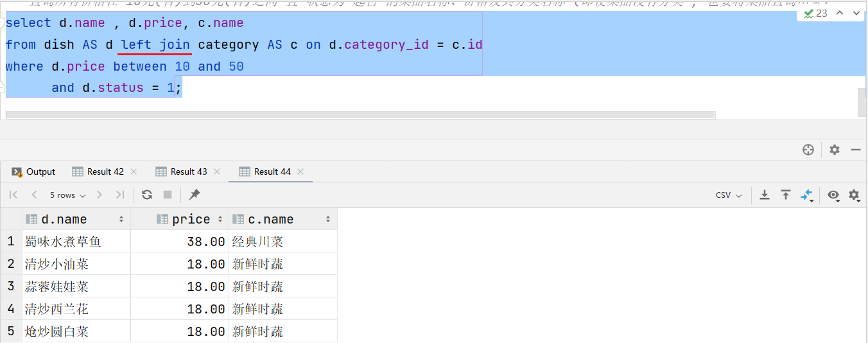The image size is (868, 343).
Task: Close the Result 43 tab
Action: tap(217, 171)
